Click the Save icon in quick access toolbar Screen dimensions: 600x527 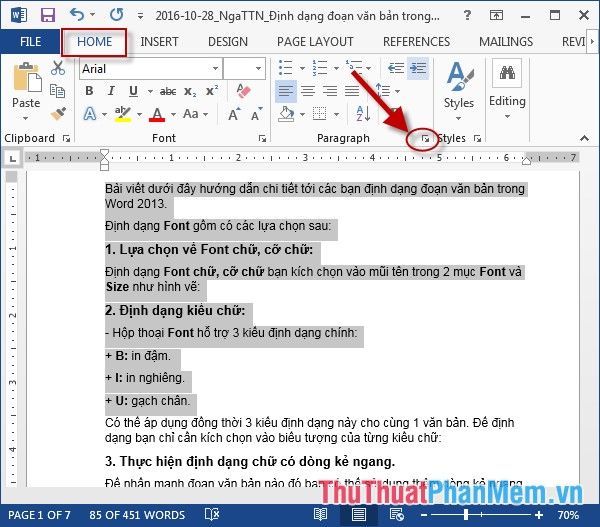47,15
